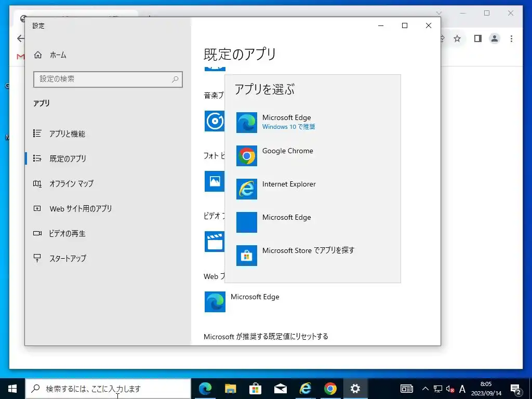The width and height of the screenshot is (532, 399).
Task: Click Settings gear in taskbar
Action: pos(355,389)
